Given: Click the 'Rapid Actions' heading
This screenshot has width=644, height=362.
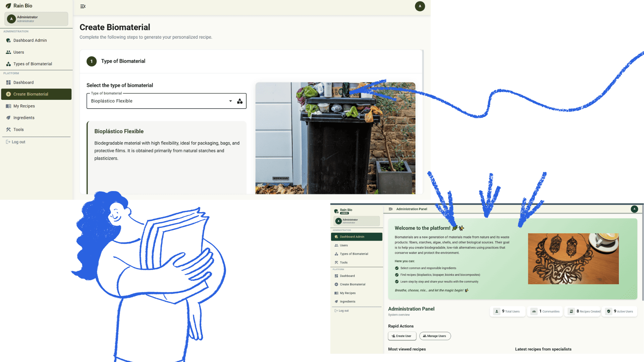Looking at the screenshot, I should (x=401, y=326).
